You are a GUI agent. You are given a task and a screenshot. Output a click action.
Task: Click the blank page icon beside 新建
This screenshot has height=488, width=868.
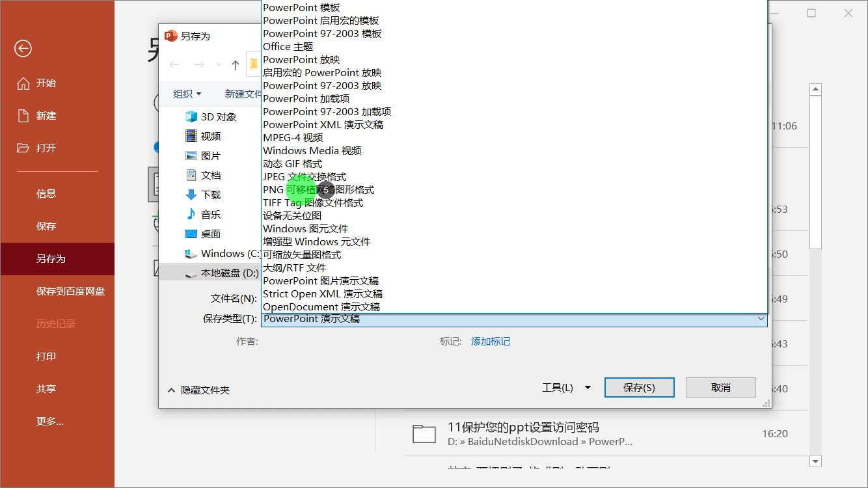(x=23, y=116)
